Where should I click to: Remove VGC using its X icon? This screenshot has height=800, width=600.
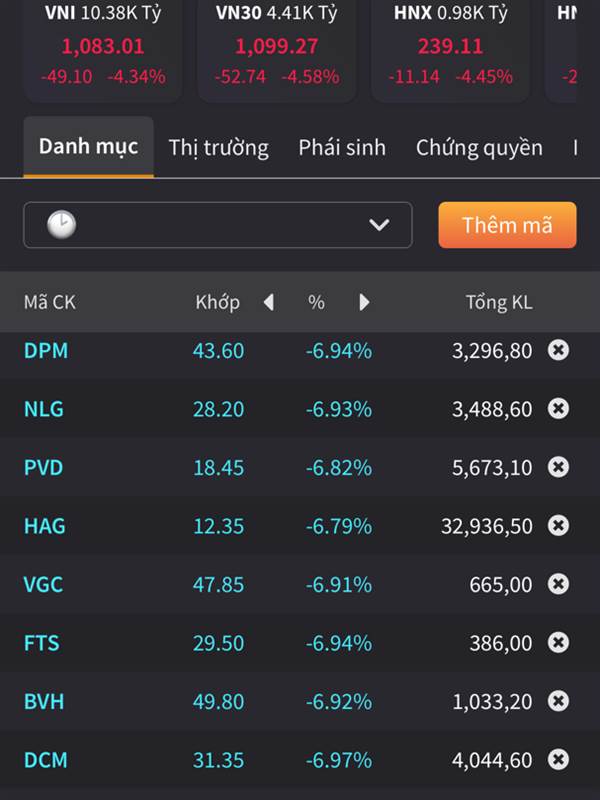click(x=558, y=584)
